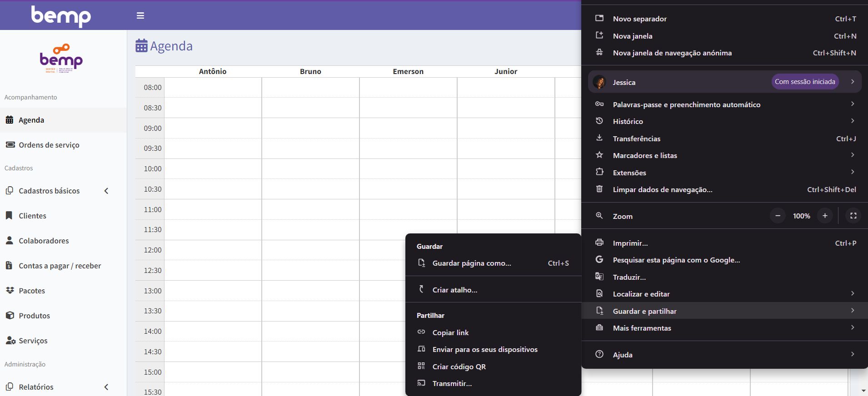Image resolution: width=868 pixels, height=396 pixels.
Task: Open Pacotes page in sidebar
Action: point(63,291)
